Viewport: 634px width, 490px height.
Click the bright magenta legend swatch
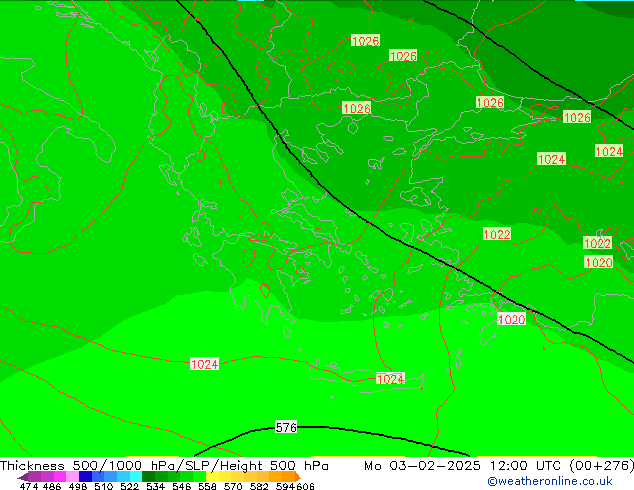(60, 477)
